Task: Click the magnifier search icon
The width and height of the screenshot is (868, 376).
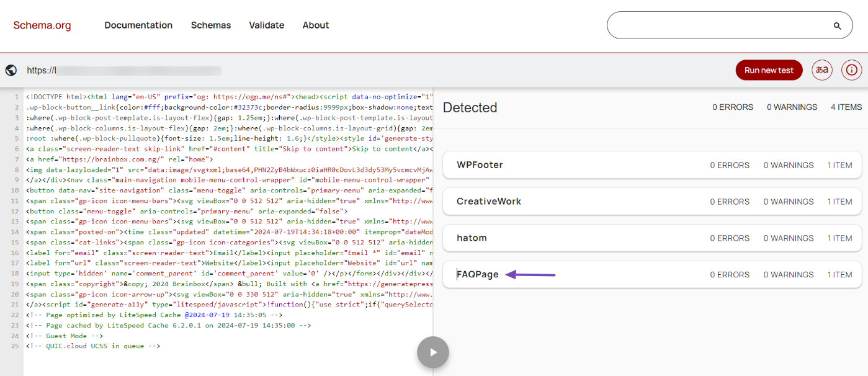Action: [x=837, y=26]
